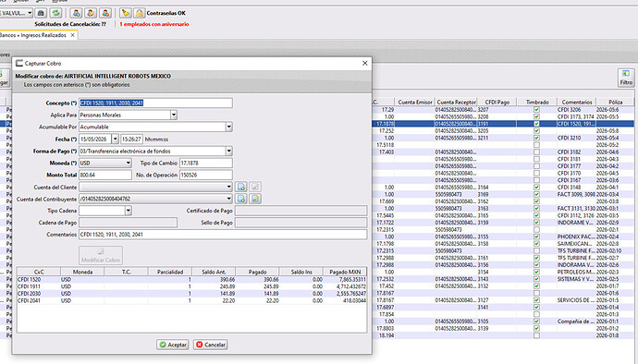638x364 pixels.
Task: Click the Pagado MXN value 7,865.35311
Action: (353, 279)
